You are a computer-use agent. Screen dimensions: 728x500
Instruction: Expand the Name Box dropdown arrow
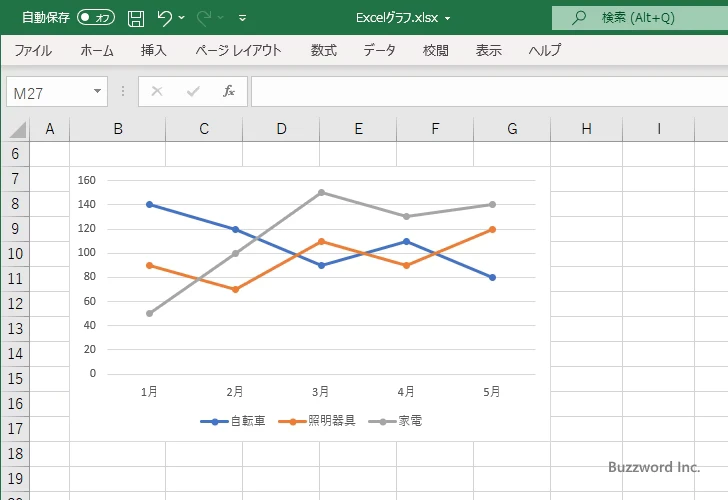(x=98, y=91)
